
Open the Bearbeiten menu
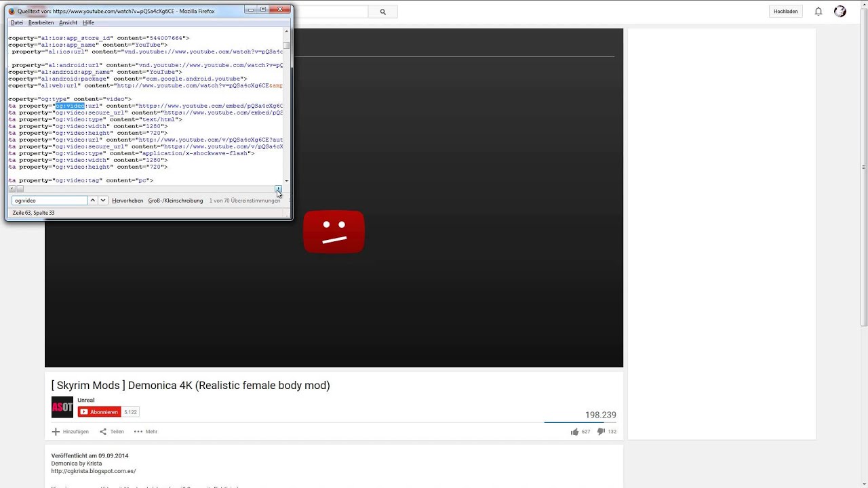point(41,22)
